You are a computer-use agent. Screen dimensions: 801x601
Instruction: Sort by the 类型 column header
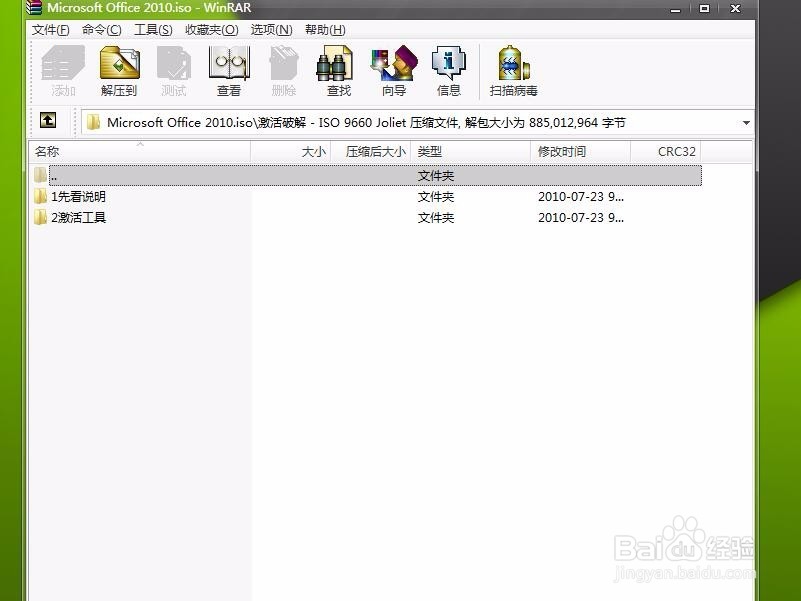[470, 152]
